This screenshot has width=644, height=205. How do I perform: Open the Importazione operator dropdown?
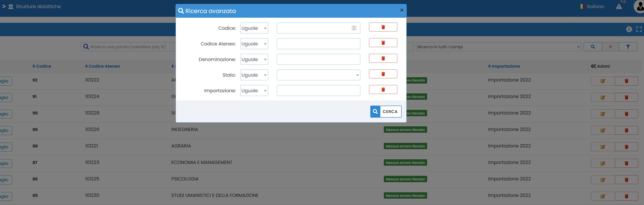point(254,91)
